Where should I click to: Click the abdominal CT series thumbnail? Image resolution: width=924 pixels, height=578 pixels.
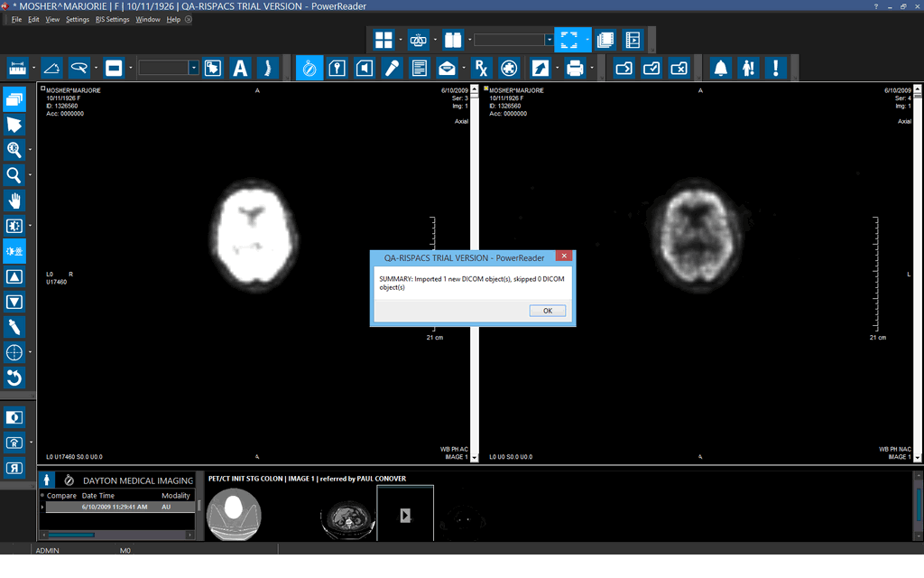click(x=346, y=516)
